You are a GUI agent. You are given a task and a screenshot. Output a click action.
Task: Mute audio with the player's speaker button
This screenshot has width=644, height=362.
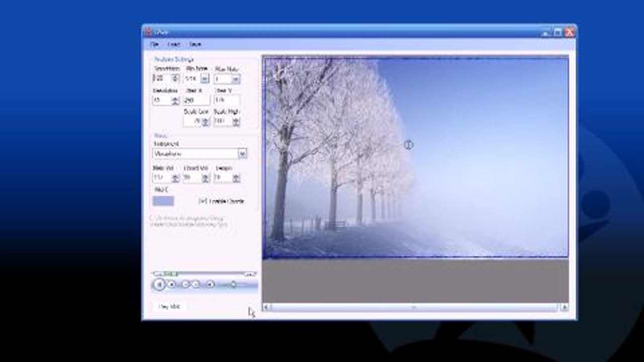pos(210,285)
